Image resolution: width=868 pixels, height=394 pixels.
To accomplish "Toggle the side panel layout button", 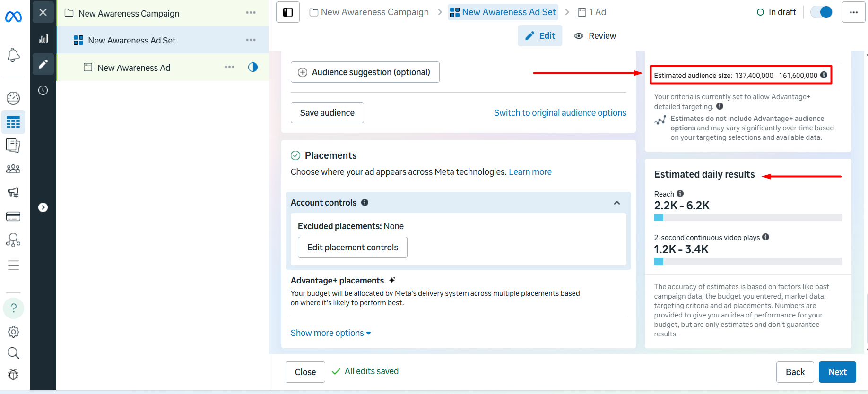I will click(288, 12).
